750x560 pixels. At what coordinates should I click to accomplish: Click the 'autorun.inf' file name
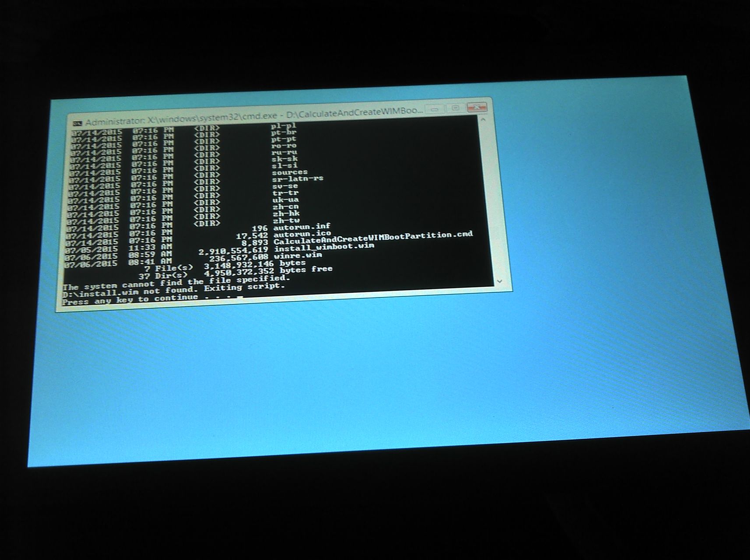302,227
